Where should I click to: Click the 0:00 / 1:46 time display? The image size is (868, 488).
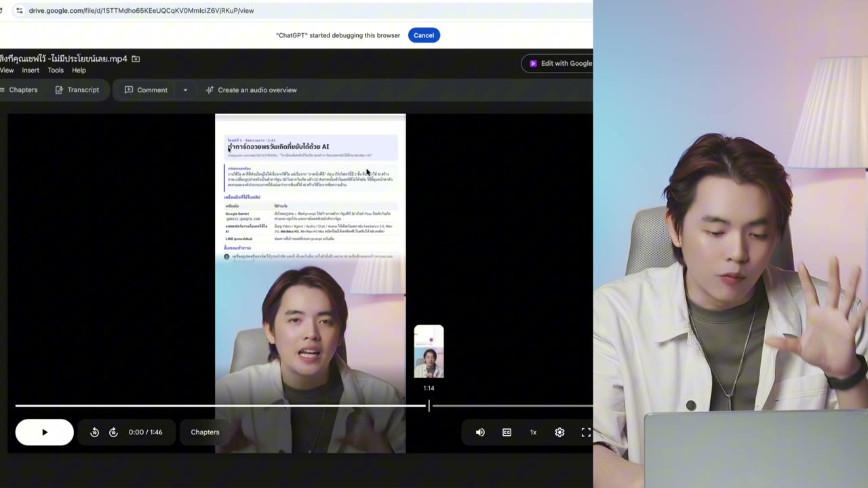click(146, 432)
